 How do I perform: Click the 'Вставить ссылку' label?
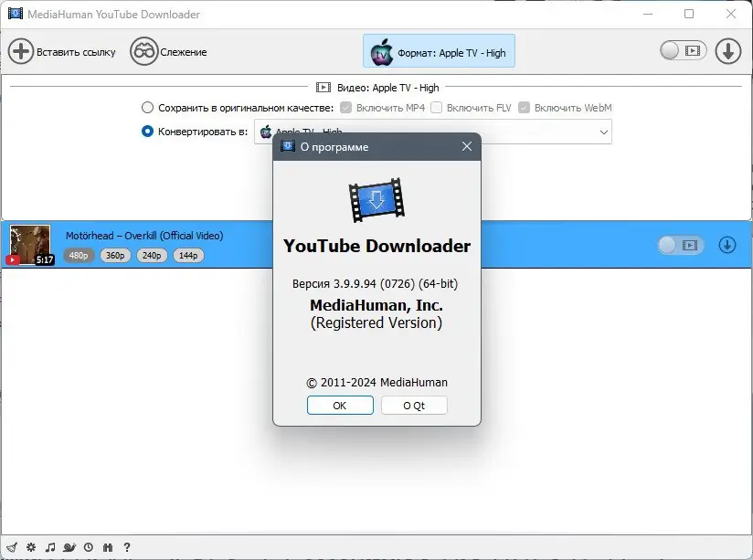pyautogui.click(x=77, y=52)
